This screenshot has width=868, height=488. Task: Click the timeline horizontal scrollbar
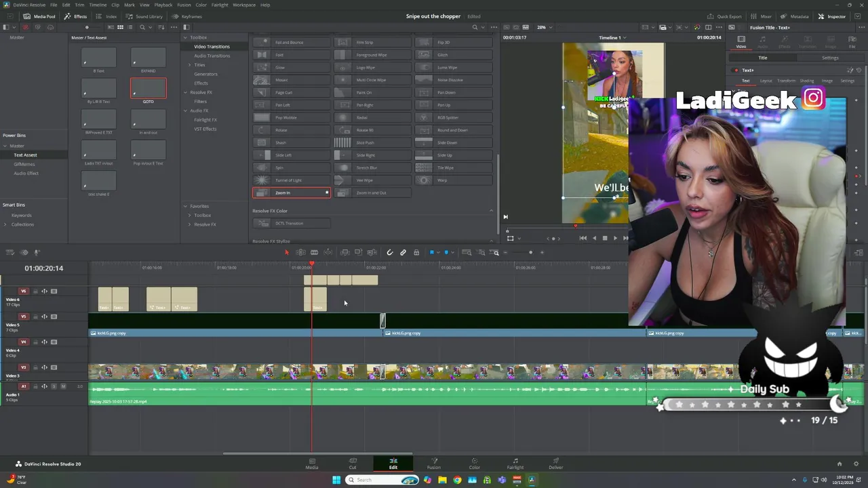point(317,453)
